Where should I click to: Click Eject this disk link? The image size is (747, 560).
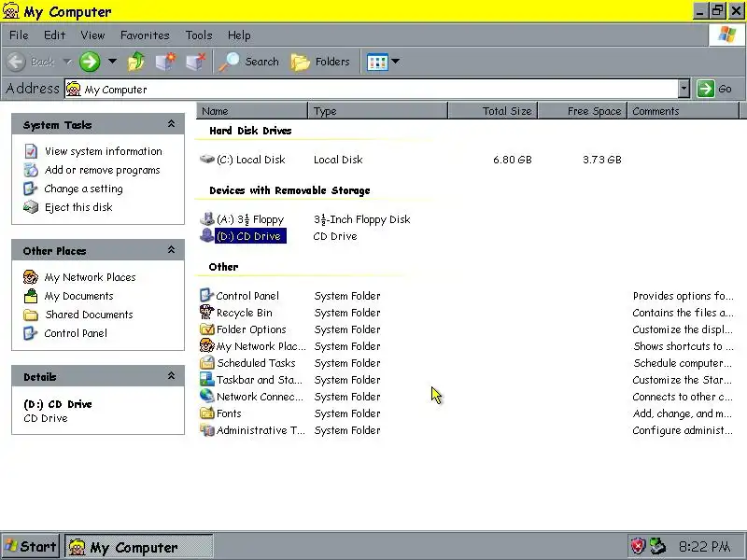(78, 207)
